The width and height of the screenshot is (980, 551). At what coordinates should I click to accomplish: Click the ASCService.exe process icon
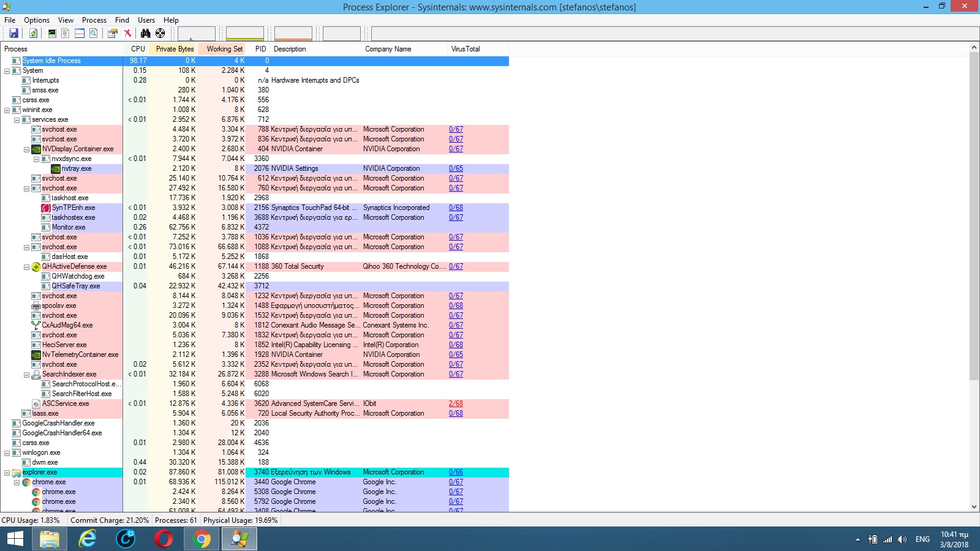[36, 403]
